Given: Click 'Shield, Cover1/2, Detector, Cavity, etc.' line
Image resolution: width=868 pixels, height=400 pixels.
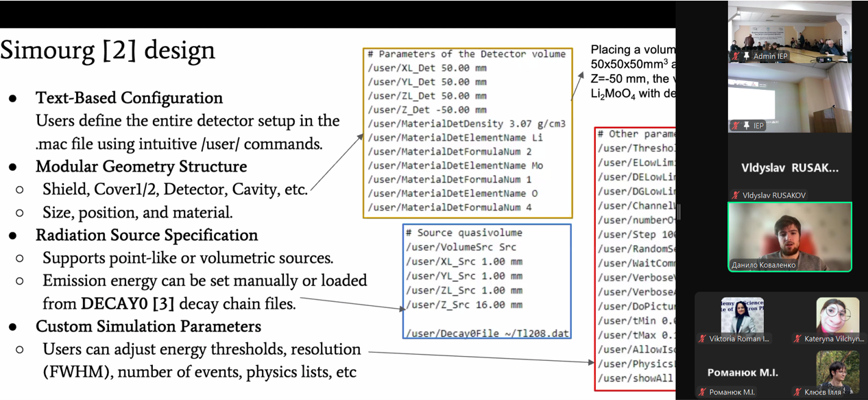Looking at the screenshot, I should point(175,189).
